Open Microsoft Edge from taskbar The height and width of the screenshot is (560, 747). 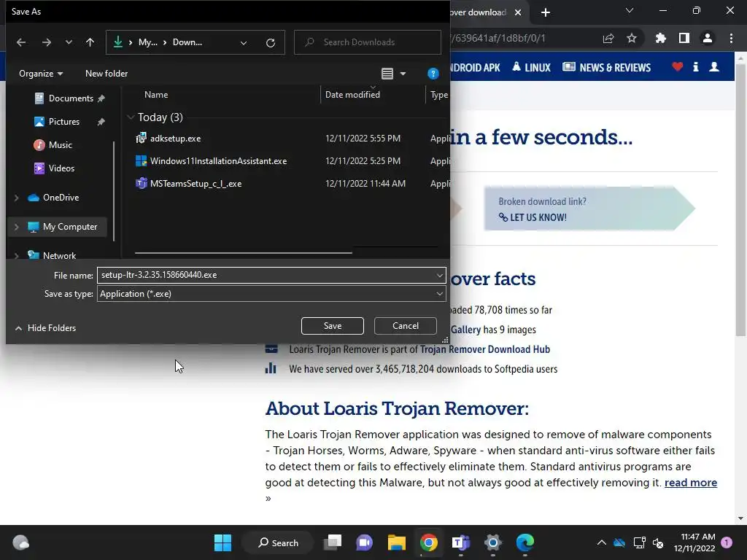click(x=525, y=542)
